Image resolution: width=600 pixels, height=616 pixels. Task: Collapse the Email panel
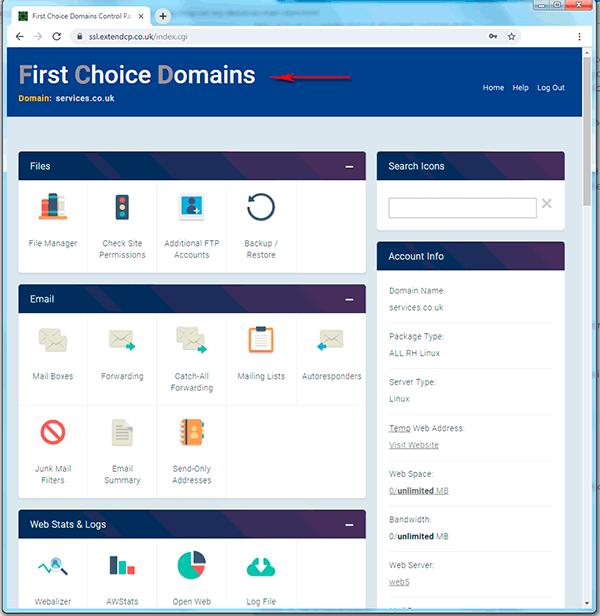point(349,299)
